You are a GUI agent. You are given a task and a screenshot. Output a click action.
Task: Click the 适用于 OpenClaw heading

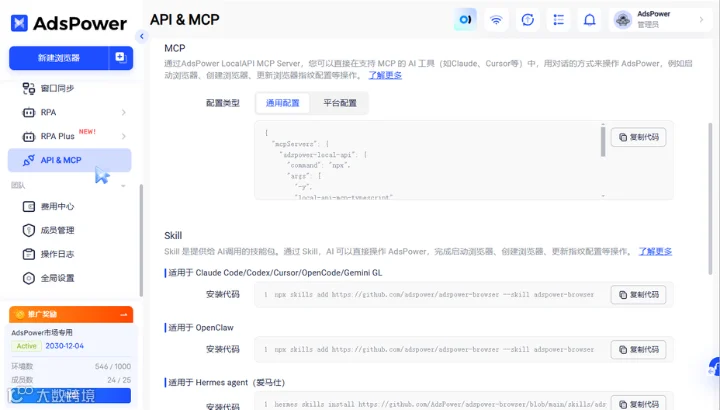tap(201, 328)
